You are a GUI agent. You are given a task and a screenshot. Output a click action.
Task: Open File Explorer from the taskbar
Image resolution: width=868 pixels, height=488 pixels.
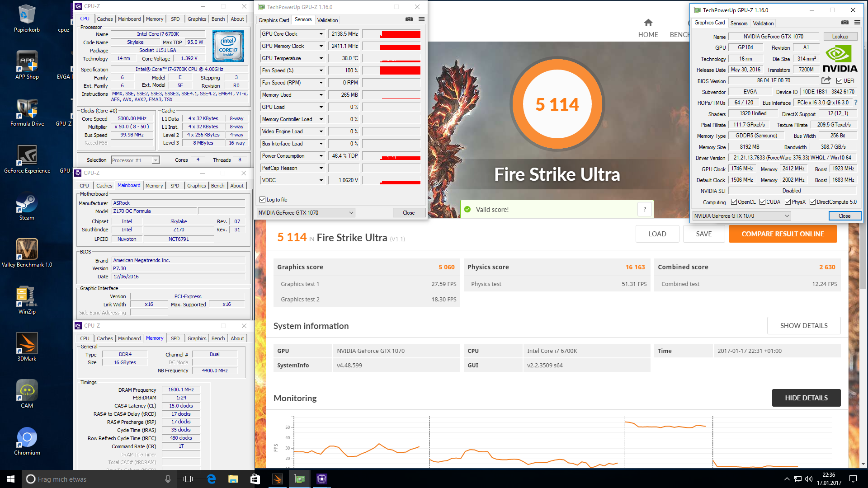coord(233,479)
